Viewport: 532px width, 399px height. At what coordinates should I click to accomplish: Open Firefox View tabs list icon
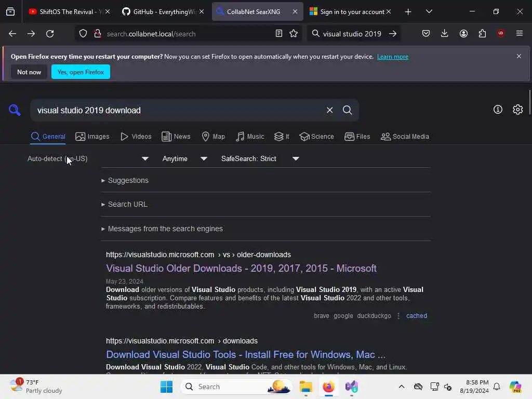pos(10,12)
